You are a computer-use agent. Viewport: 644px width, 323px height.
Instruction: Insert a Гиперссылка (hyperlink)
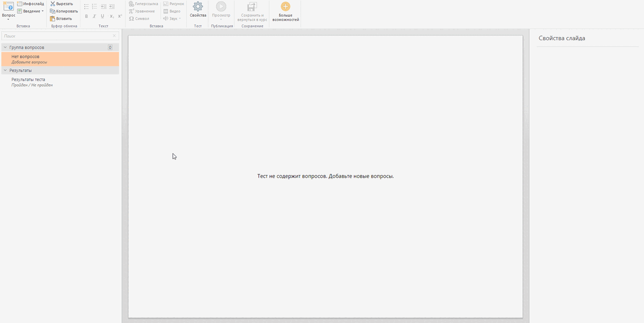[143, 4]
